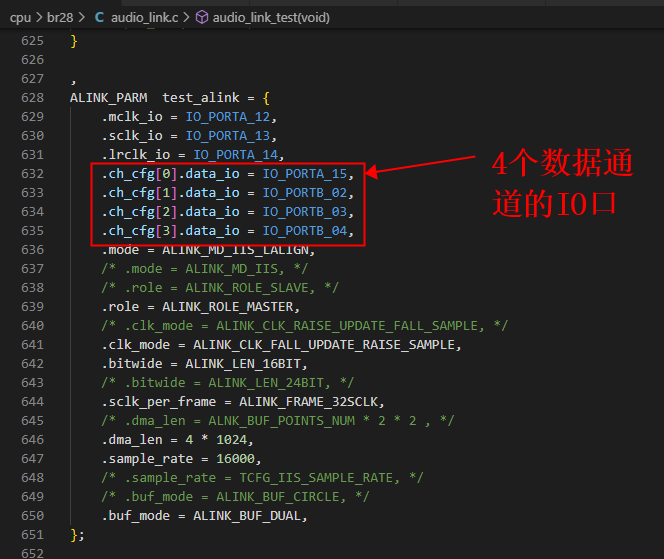The width and height of the screenshot is (664, 559).
Task: Expand chevron after cpu in breadcrumb
Action: (39, 17)
